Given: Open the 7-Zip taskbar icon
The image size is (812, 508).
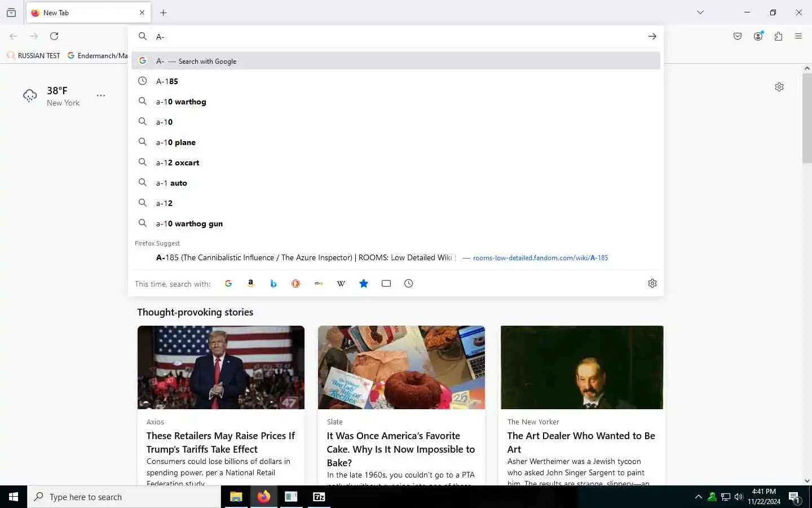Looking at the screenshot, I should tap(319, 497).
